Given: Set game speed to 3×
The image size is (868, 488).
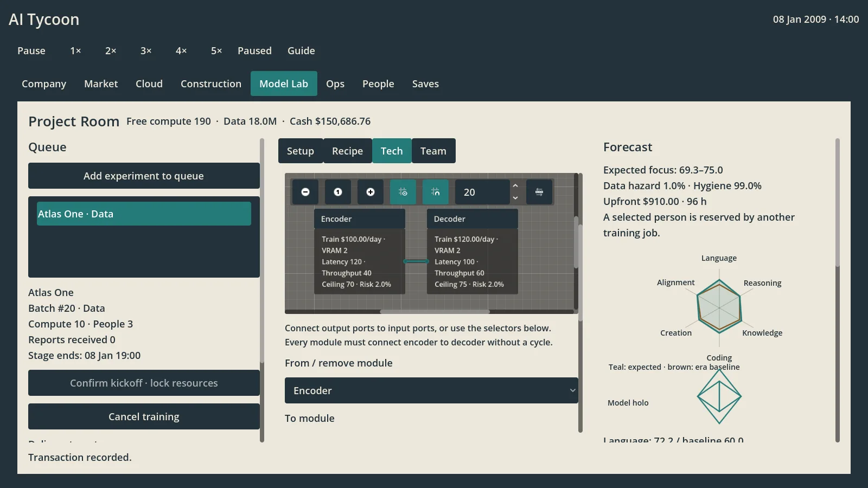Looking at the screenshot, I should [x=146, y=50].
